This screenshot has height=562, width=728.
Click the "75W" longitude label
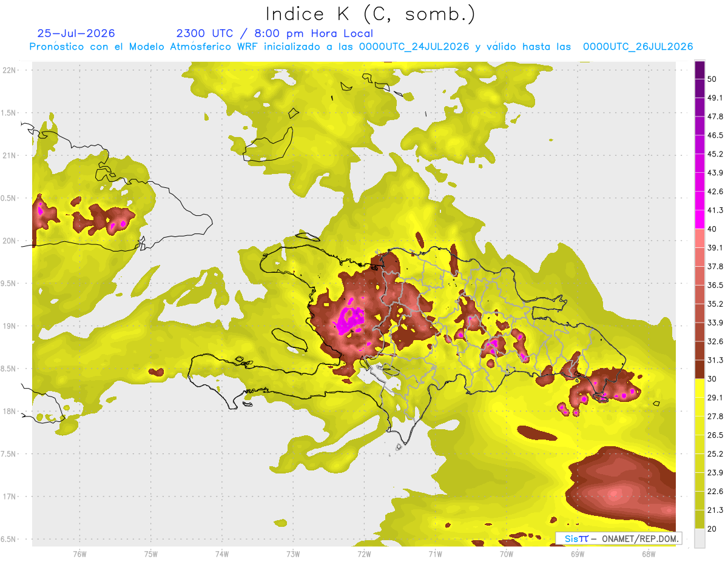[151, 554]
